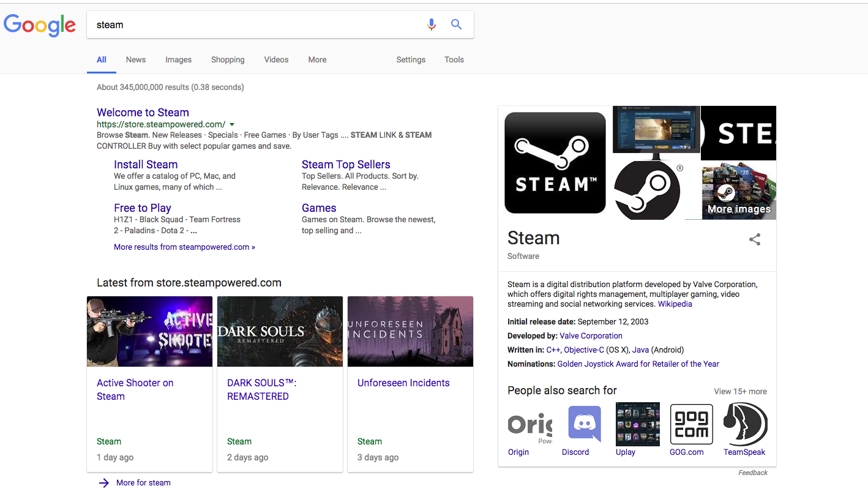Open the GOG.com logo thumbnail

tap(692, 424)
